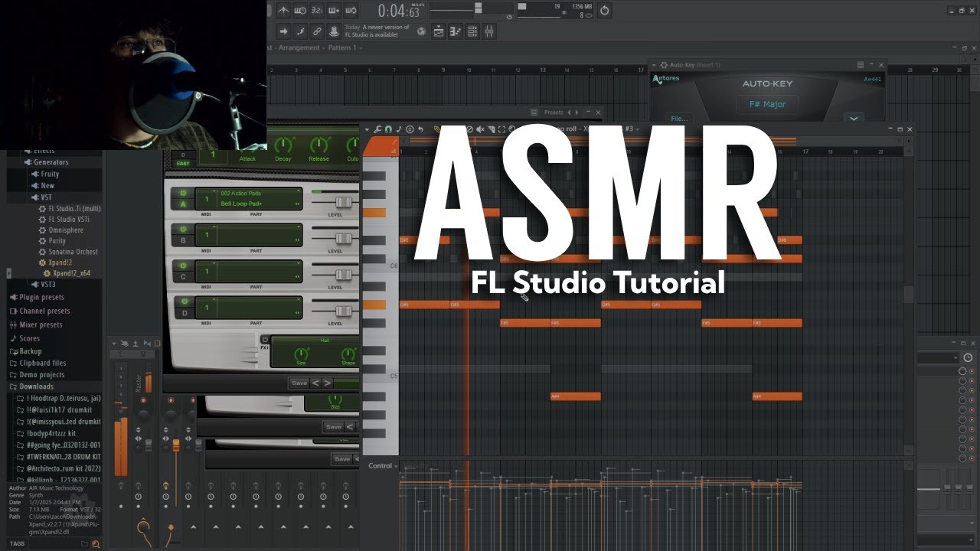Click the globe news icon
The width and height of the screenshot is (980, 551).
(x=422, y=31)
